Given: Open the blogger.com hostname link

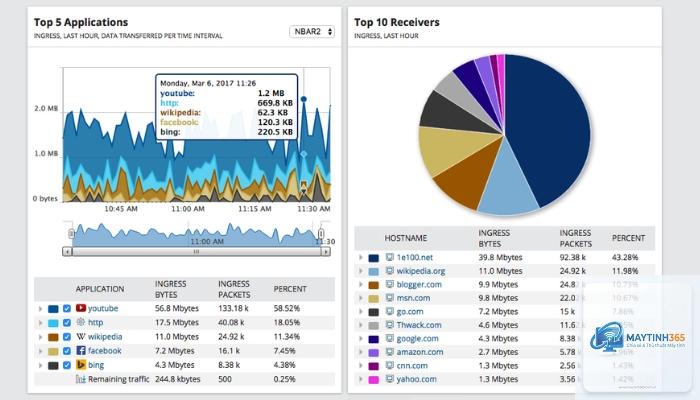Looking at the screenshot, I should [x=419, y=284].
